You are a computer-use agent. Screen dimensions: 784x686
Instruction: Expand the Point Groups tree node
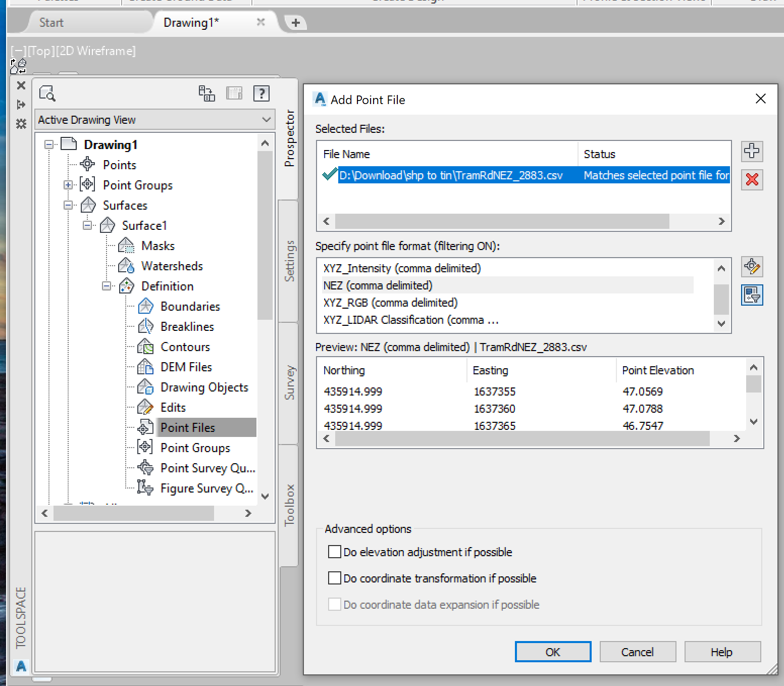pos(68,185)
